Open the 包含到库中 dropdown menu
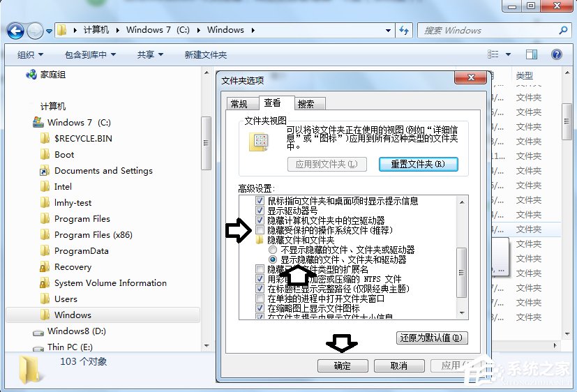 [x=89, y=54]
